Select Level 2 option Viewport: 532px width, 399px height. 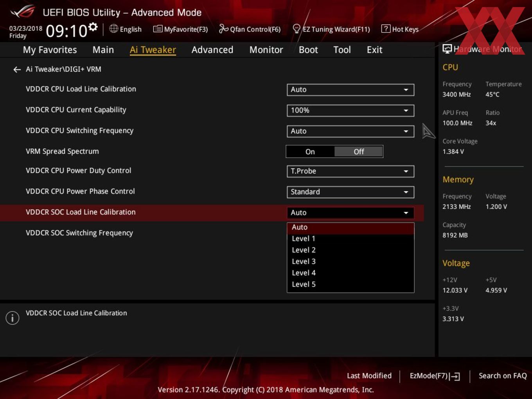350,250
